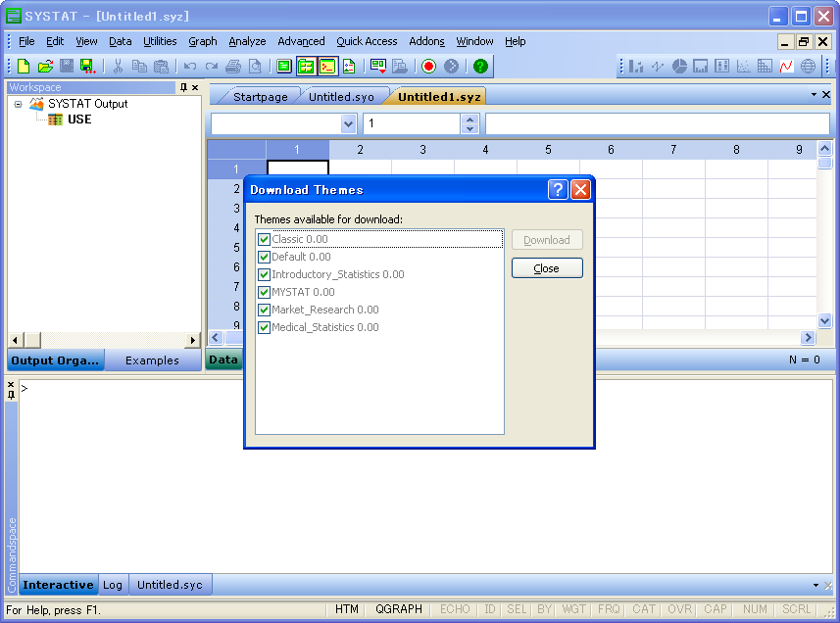The width and height of the screenshot is (840, 623).
Task: Uncheck the MYSTAT 0.00 theme checkbox
Action: click(264, 292)
